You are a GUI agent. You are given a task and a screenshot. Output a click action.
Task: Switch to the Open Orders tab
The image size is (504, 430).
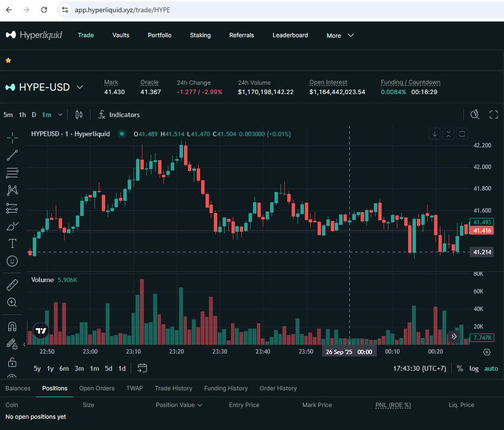pos(97,388)
